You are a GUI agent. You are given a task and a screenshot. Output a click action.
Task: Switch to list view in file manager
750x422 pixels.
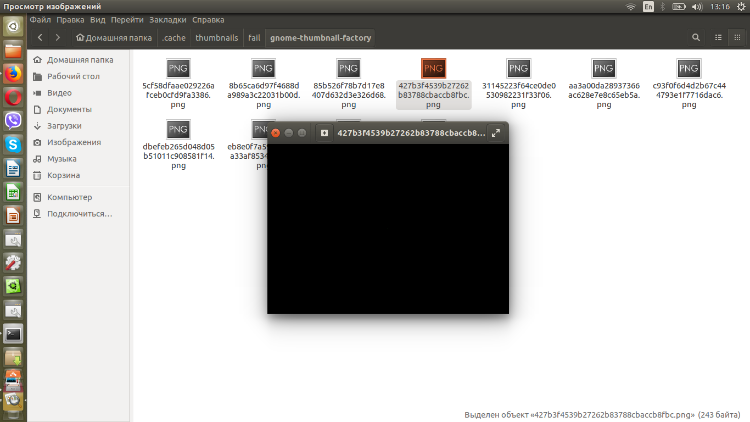(717, 38)
